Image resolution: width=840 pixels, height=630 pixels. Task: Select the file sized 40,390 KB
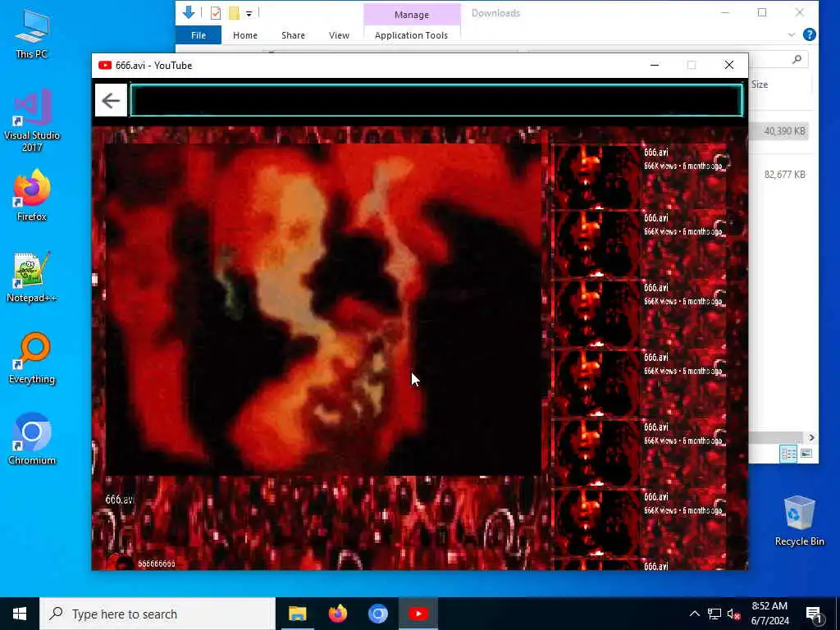tap(783, 131)
